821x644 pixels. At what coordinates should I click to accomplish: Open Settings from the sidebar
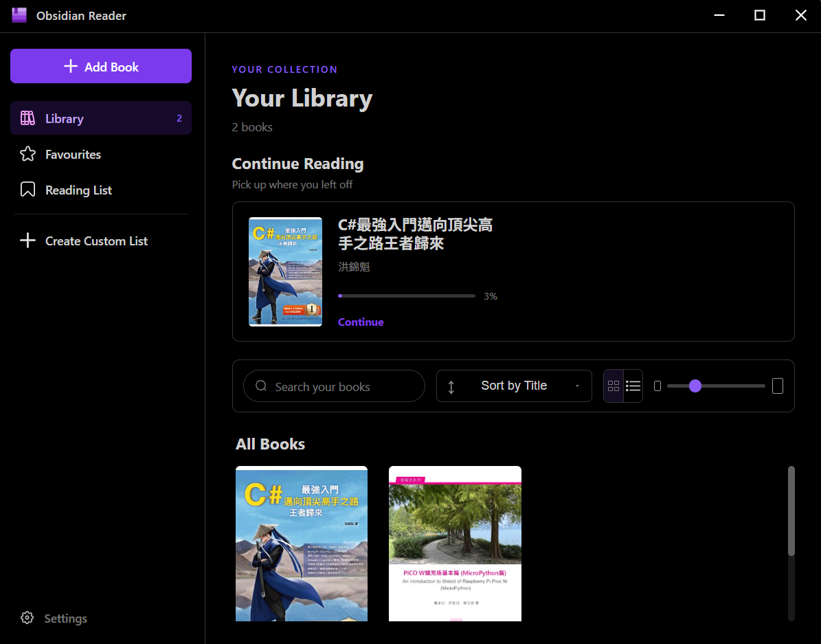coord(54,619)
